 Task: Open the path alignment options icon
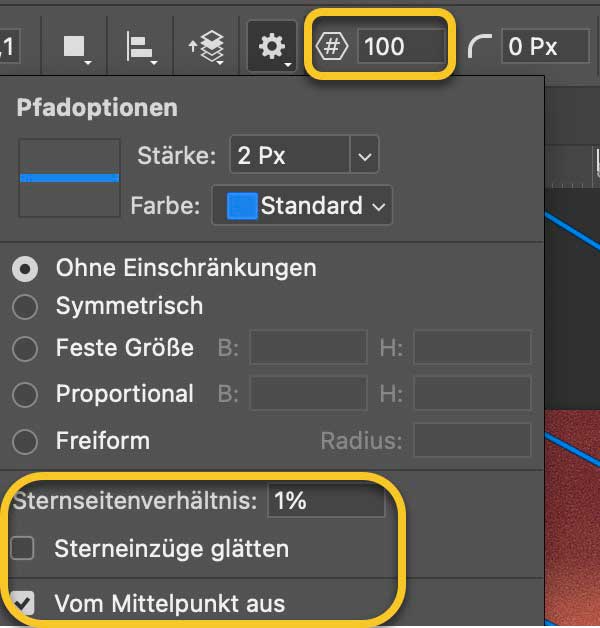point(140,47)
